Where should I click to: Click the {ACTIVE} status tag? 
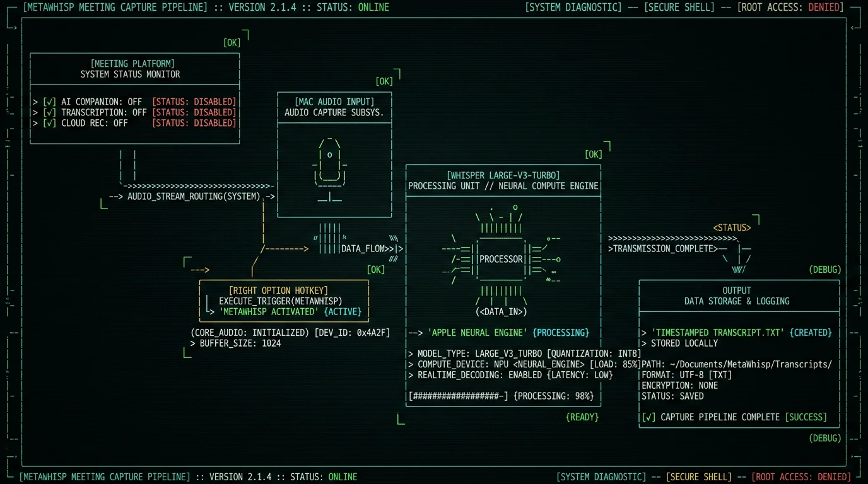point(343,312)
